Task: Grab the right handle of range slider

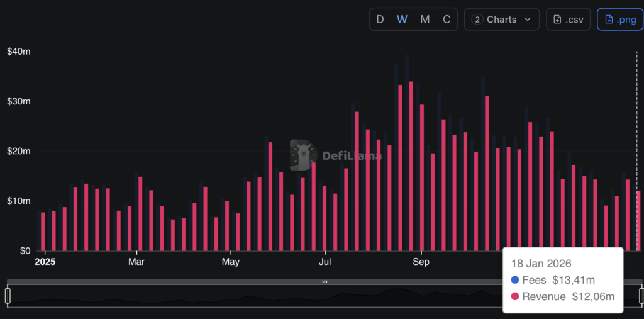Action: [x=641, y=296]
